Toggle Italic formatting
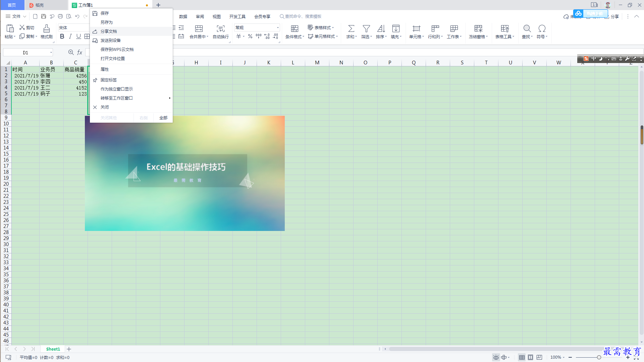644x362 pixels. (x=70, y=36)
